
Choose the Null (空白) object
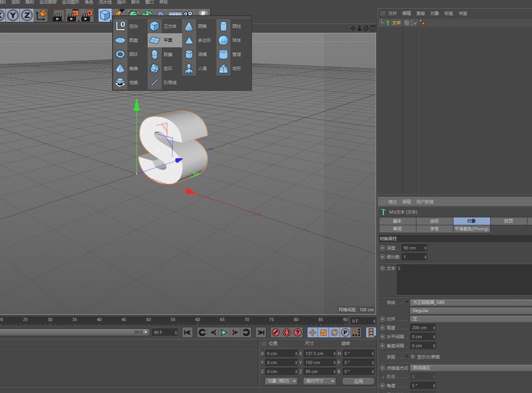(x=127, y=26)
